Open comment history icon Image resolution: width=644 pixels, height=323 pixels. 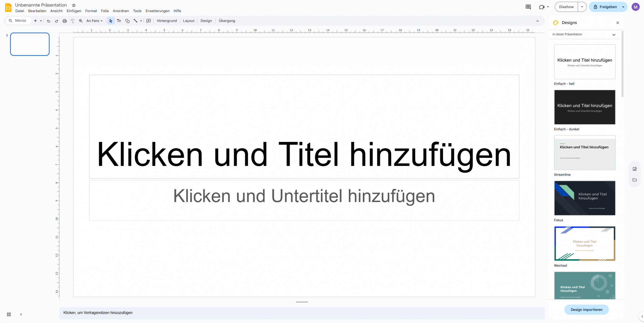(x=528, y=7)
